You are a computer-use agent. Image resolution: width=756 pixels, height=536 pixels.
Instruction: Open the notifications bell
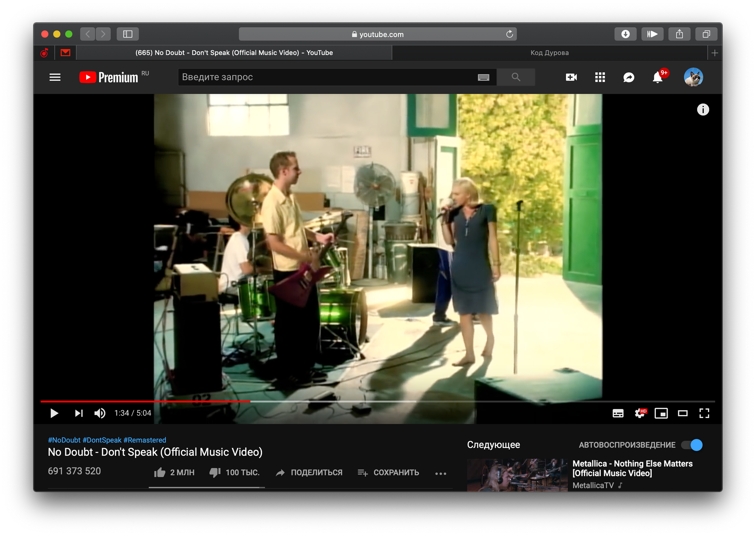click(x=658, y=77)
